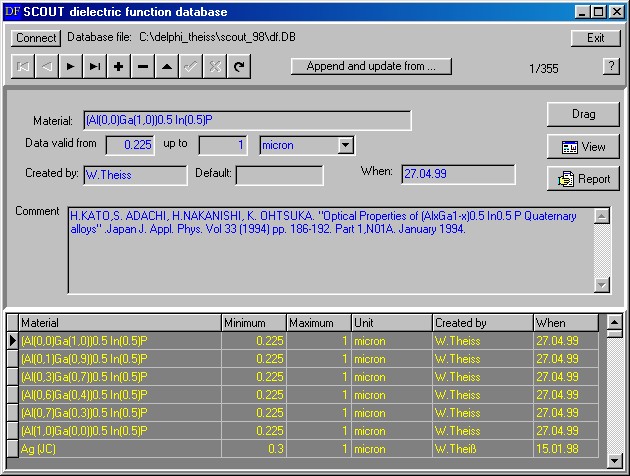Sort by the Material column header
This screenshot has height=476, width=630.
pos(119,323)
